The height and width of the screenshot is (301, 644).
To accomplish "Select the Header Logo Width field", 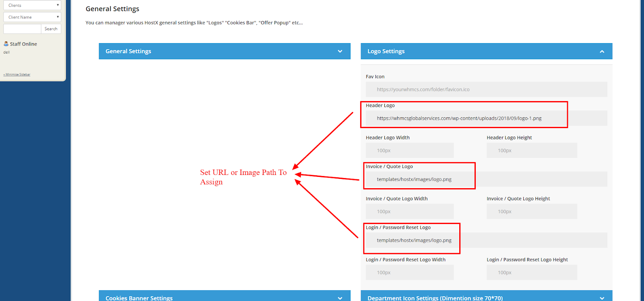I will click(409, 150).
